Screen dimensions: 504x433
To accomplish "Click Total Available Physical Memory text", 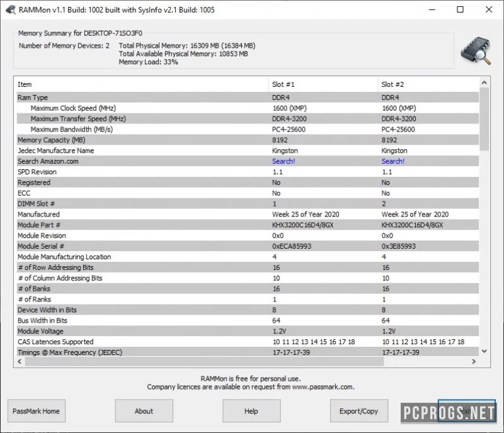I will coord(183,53).
